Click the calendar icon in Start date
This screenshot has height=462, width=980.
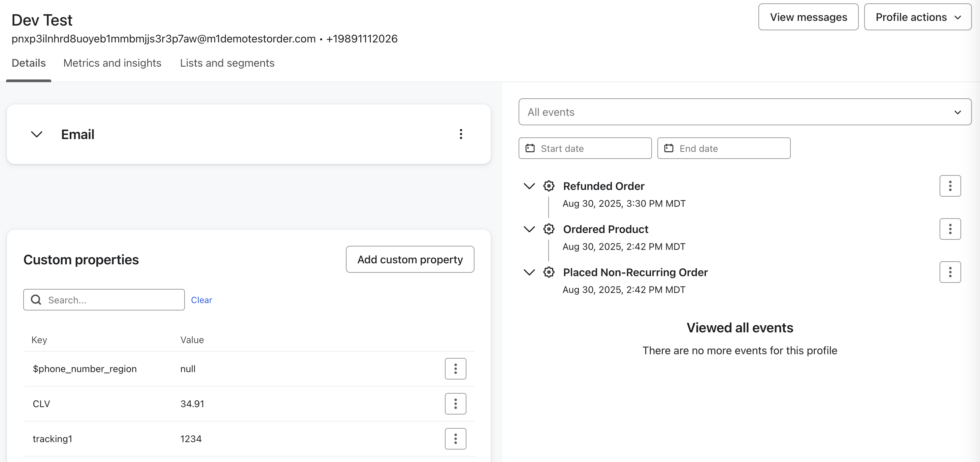(x=530, y=148)
